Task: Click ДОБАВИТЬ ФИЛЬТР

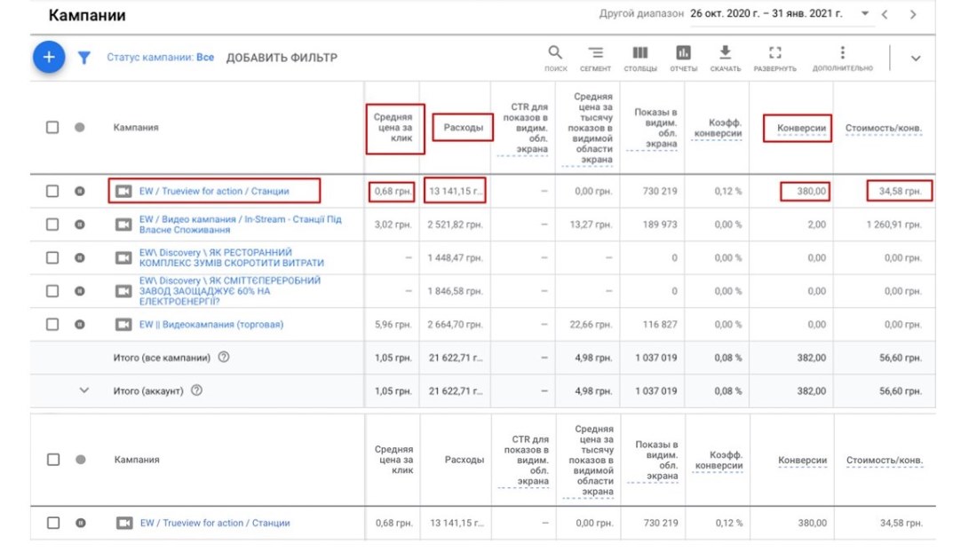Action: coord(282,58)
